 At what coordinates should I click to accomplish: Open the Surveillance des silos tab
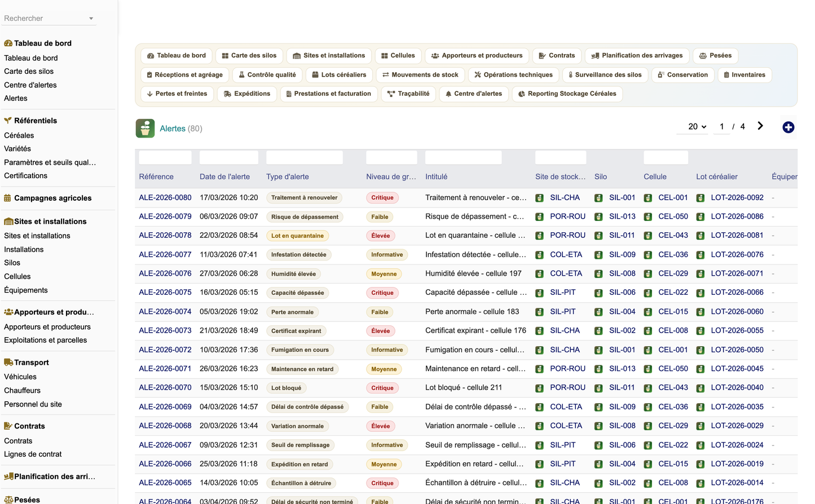pyautogui.click(x=605, y=75)
